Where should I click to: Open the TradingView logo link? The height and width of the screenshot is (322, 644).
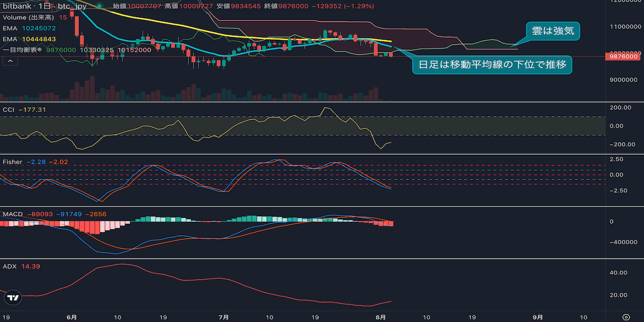[13, 297]
